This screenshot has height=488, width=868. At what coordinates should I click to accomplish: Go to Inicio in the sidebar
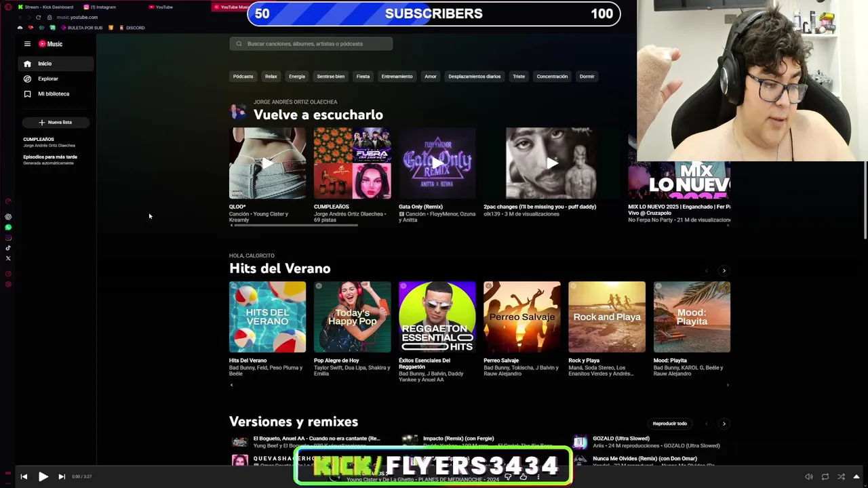coord(56,64)
